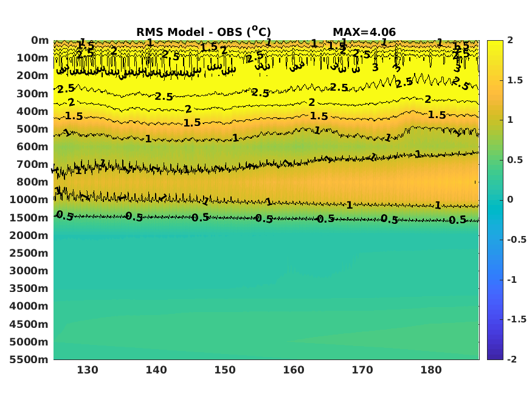532x399 pixels.
Task: Click the 600m depth axis label
Action: (x=33, y=147)
